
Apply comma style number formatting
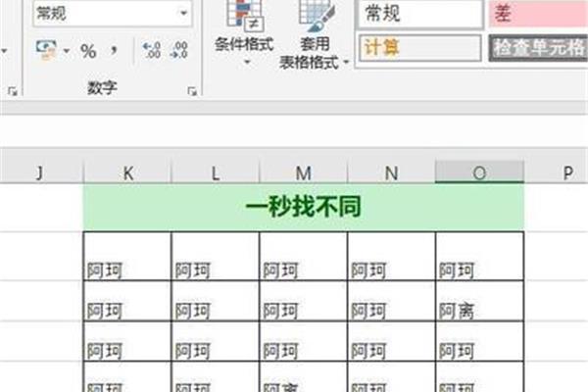pyautogui.click(x=114, y=50)
